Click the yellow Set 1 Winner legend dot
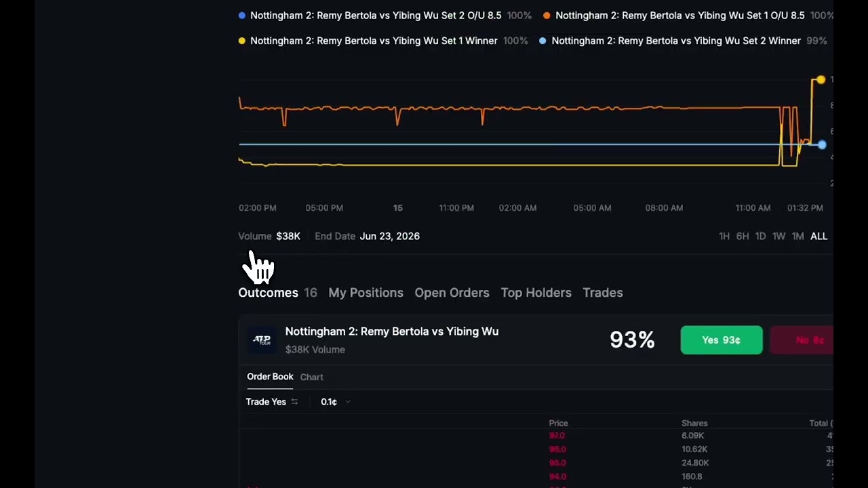Image resolution: width=868 pixels, height=488 pixels. pyautogui.click(x=241, y=41)
